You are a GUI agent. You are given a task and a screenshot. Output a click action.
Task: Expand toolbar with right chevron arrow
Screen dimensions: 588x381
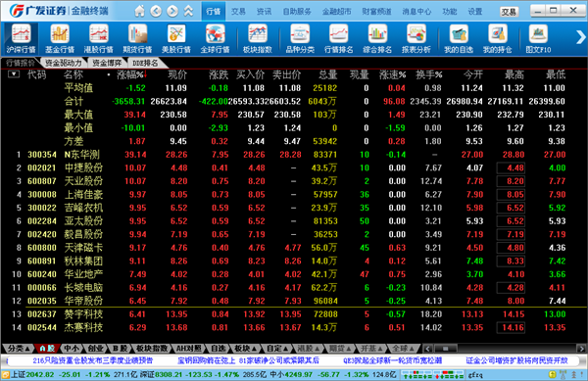[580, 37]
